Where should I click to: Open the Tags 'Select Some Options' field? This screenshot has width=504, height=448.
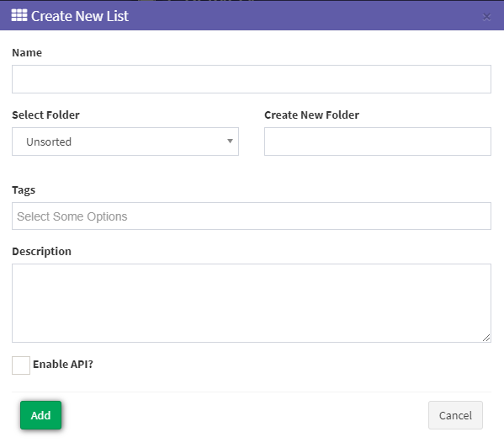(252, 216)
